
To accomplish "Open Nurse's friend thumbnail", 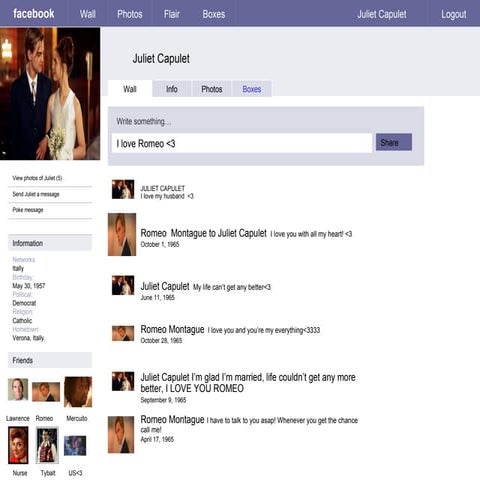I will click(x=18, y=445).
